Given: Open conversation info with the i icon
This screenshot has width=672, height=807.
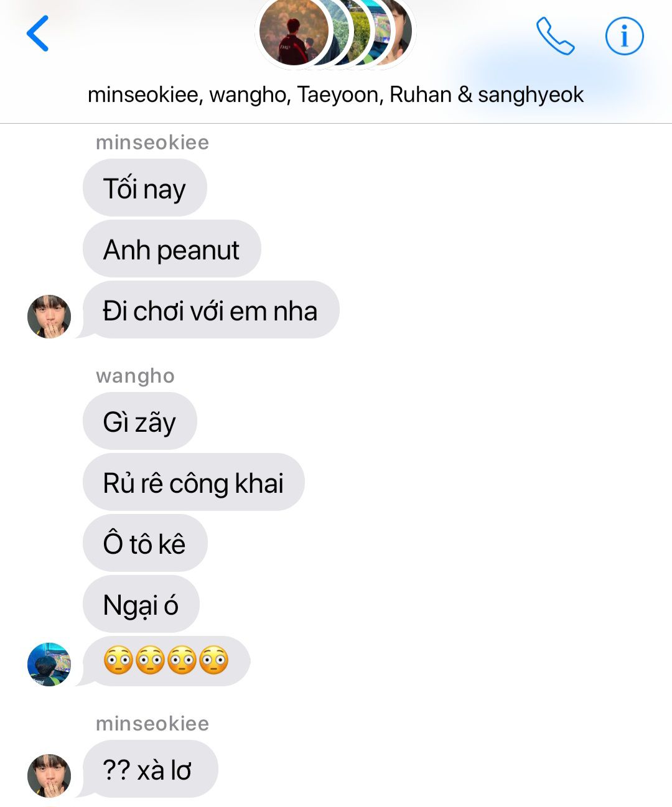Looking at the screenshot, I should [624, 36].
